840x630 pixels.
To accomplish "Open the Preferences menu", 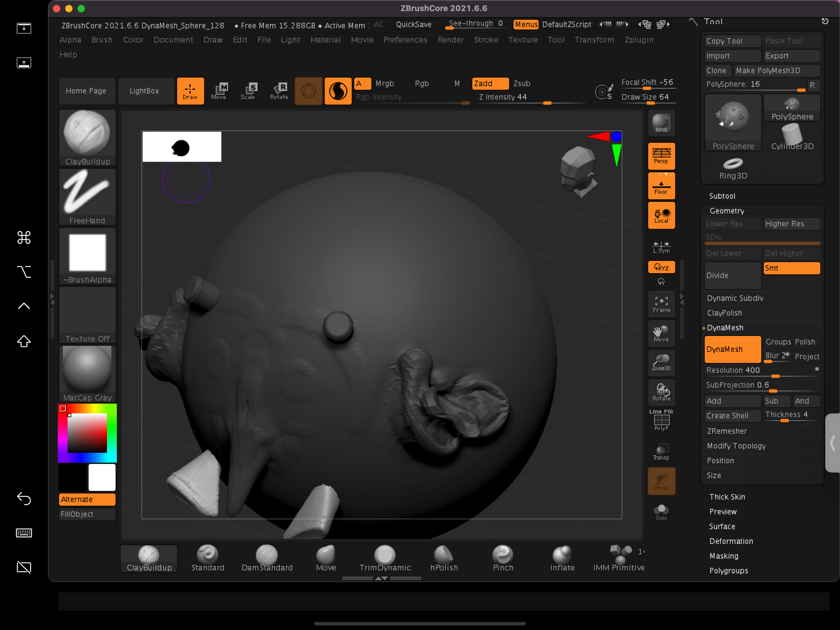I will 405,40.
